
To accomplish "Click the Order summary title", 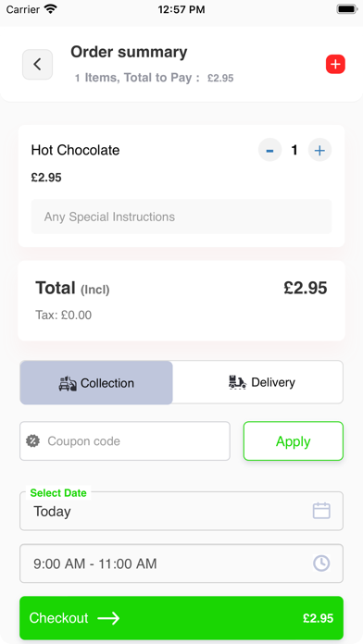I will (x=129, y=52).
